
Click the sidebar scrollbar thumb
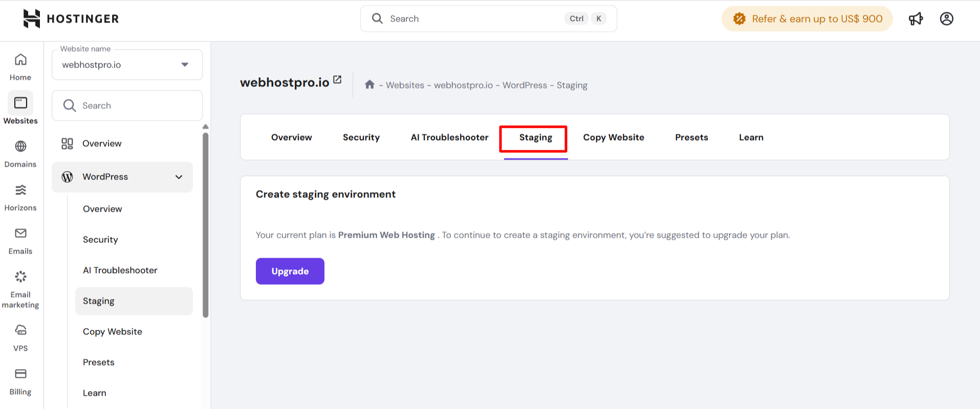(x=205, y=225)
